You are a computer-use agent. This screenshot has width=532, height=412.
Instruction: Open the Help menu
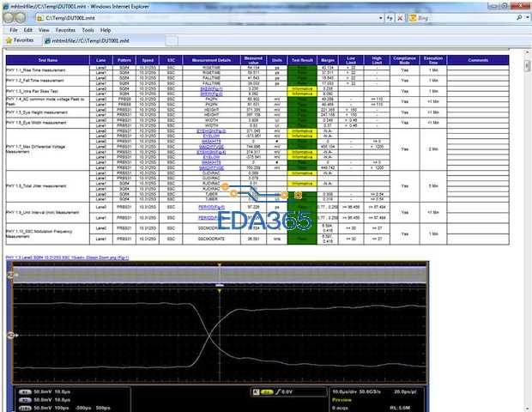pyautogui.click(x=106, y=30)
